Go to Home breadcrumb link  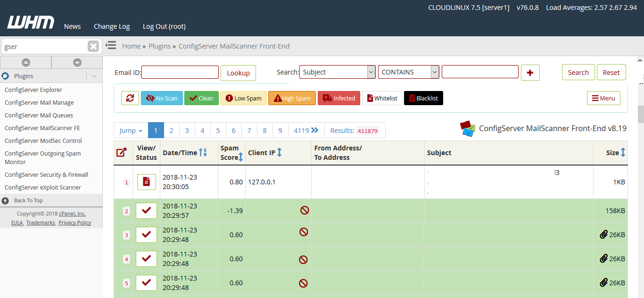131,46
